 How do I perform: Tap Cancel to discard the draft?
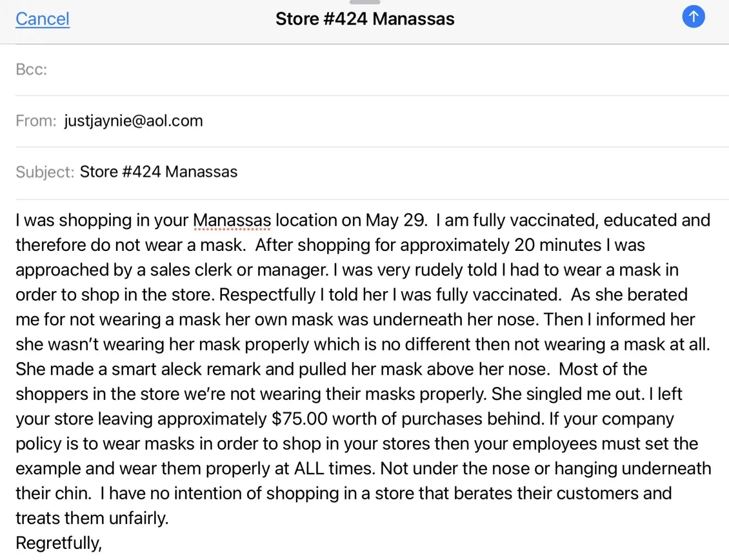pos(43,19)
